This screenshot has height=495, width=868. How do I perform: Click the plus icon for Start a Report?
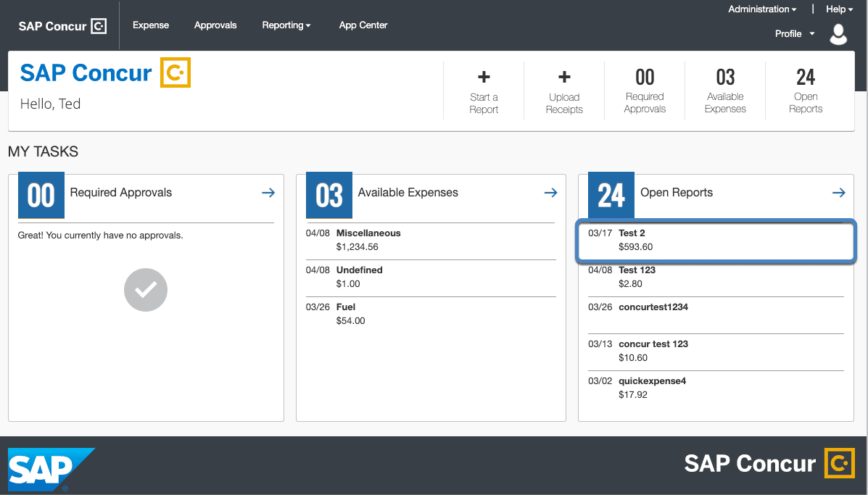484,77
